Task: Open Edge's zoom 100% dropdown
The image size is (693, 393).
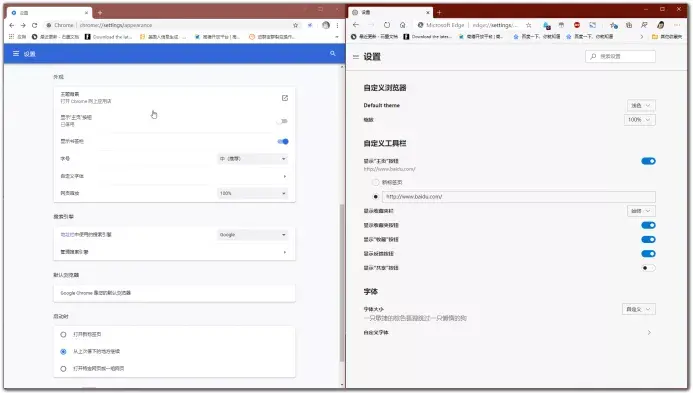Action: 640,120
